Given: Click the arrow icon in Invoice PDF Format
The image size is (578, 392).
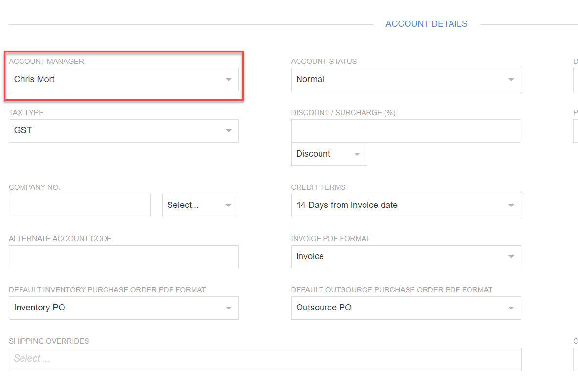Looking at the screenshot, I should click(x=511, y=257).
